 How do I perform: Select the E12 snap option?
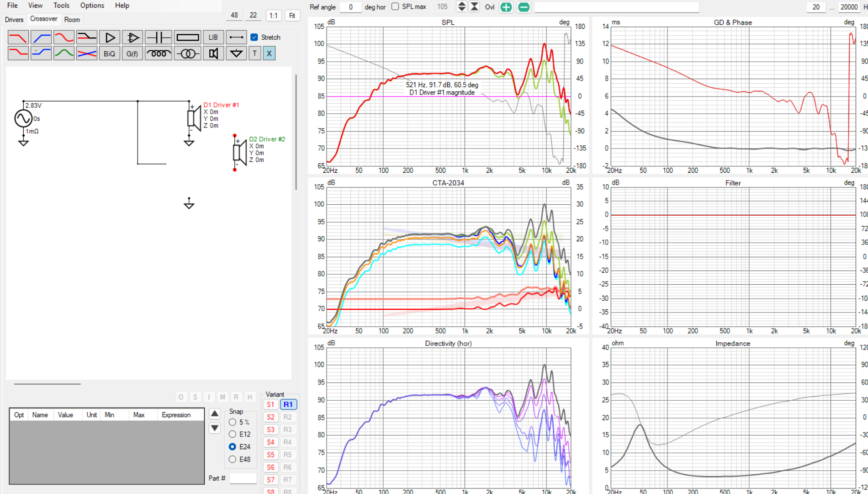coord(233,434)
